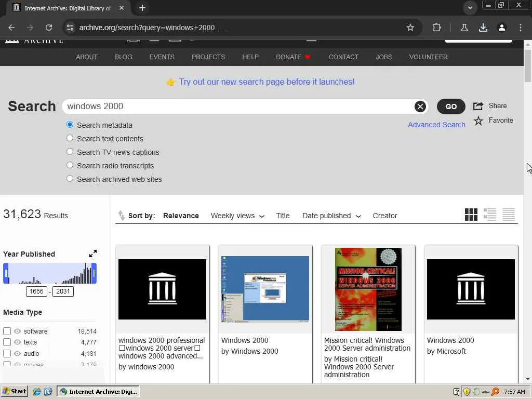Go back with the browser back arrow
Screen dimensions: 532x399
[11, 28]
